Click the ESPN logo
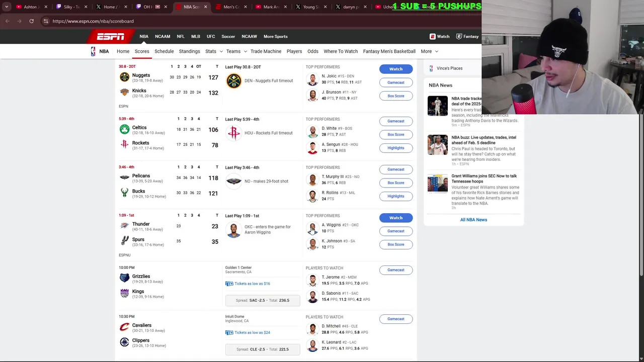The image size is (644, 362). 111,36
